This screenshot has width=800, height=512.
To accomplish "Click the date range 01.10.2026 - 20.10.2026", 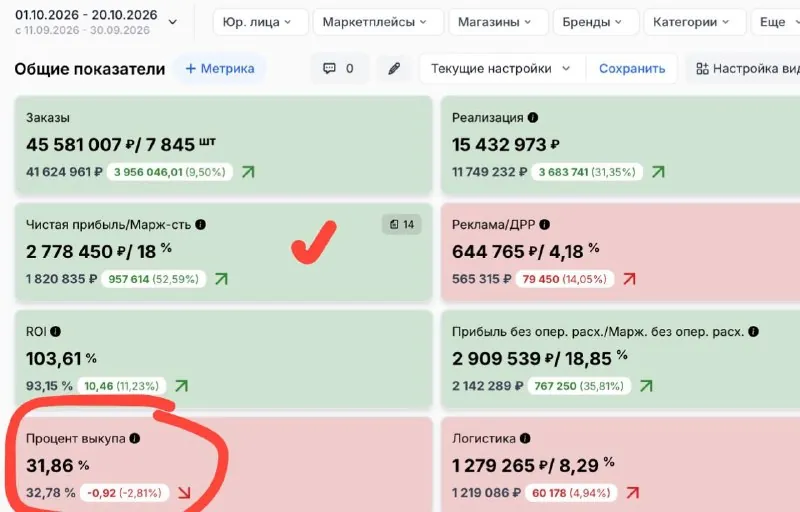I will point(86,15).
